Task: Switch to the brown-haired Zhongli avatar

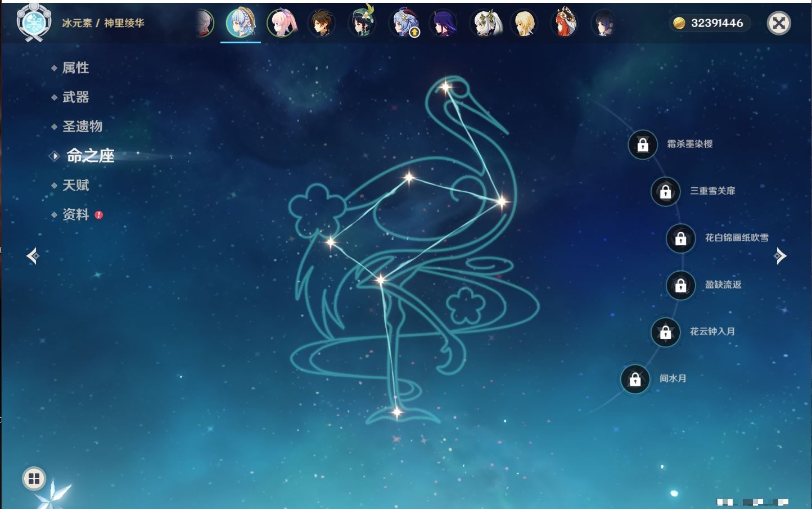Action: (x=322, y=24)
